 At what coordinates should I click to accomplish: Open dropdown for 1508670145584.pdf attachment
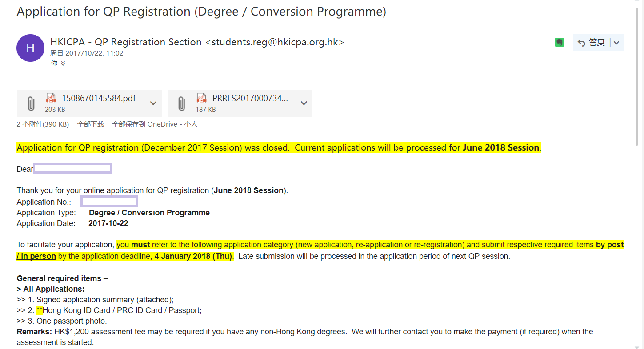point(153,103)
